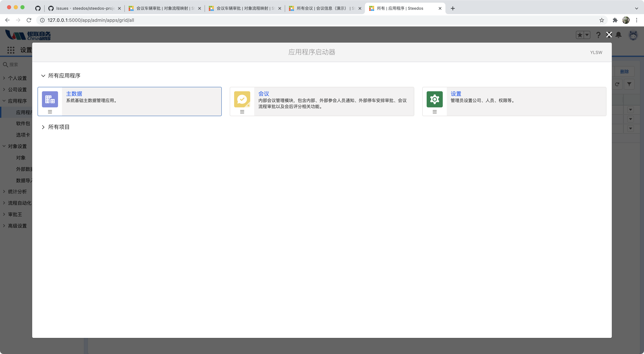This screenshot has width=644, height=354.
Task: Switch to pinned GitHub tab
Action: tap(38, 8)
